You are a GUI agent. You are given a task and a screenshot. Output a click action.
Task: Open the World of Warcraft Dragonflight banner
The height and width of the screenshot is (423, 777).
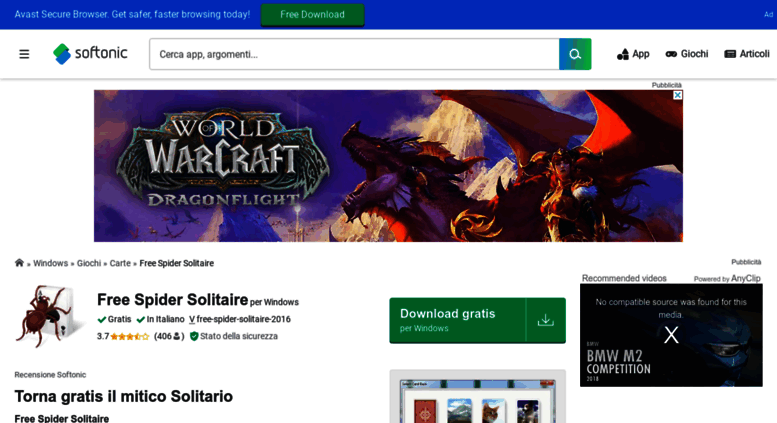pyautogui.click(x=388, y=166)
